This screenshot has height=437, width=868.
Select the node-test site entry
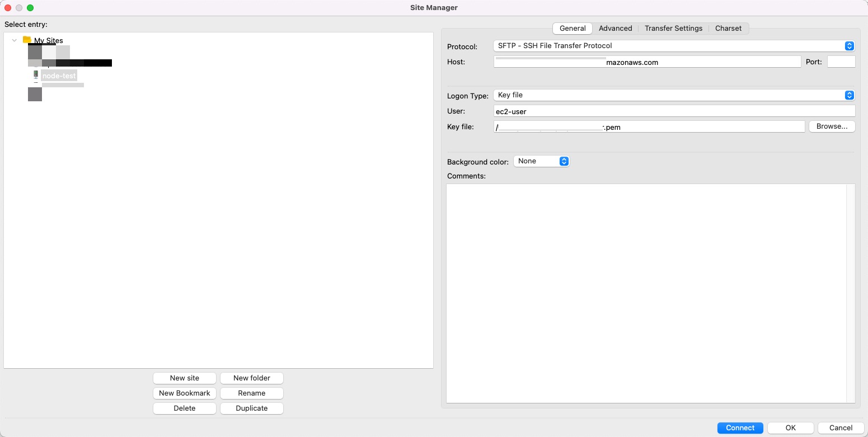[x=59, y=76]
